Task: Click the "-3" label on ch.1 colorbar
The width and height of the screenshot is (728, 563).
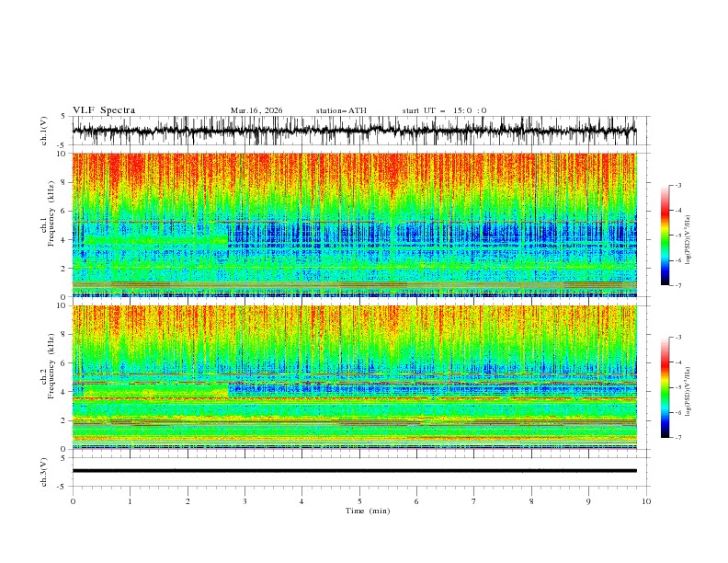Action: click(x=678, y=185)
